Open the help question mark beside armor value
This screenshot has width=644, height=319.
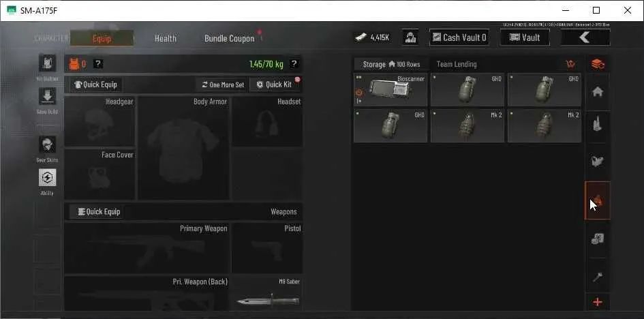coord(98,64)
